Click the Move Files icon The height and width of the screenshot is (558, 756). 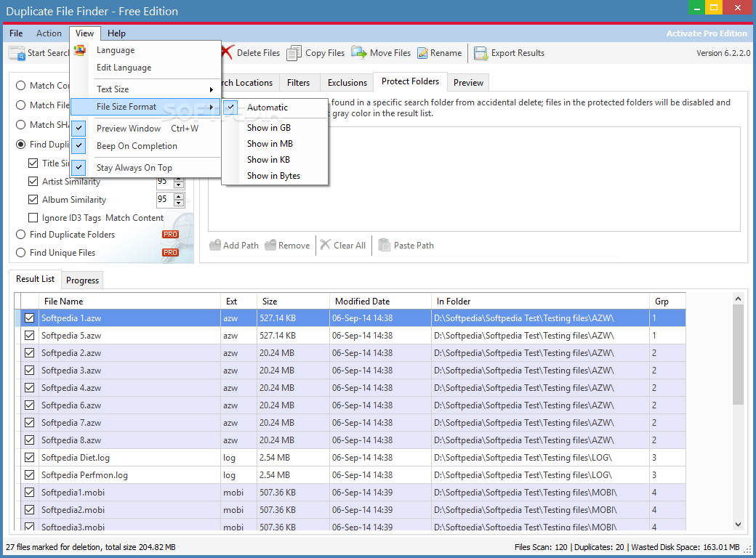coord(358,52)
